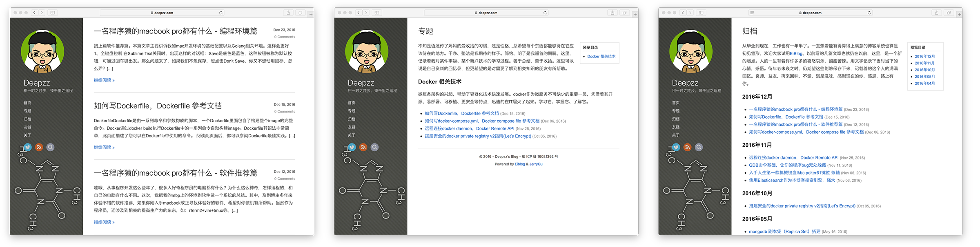Go forward in the middle Safari window

pyautogui.click(x=366, y=13)
